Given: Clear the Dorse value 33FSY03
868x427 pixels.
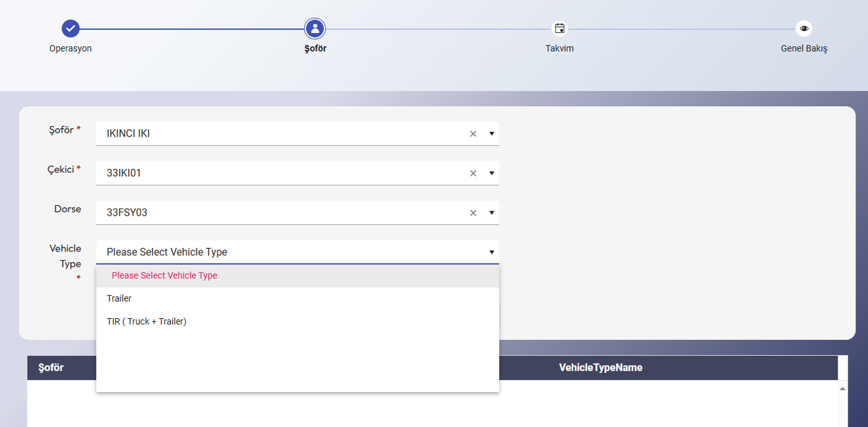Looking at the screenshot, I should click(473, 213).
